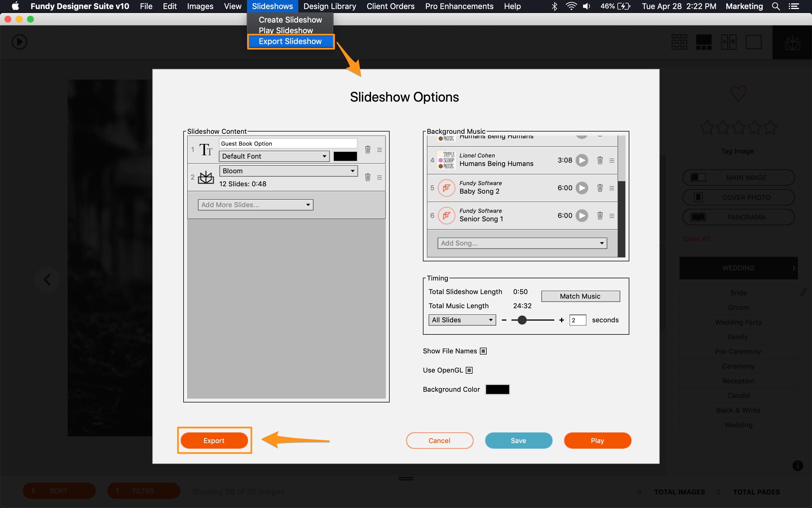
Task: Click the Bloom lotus icon in row 2
Action: tap(206, 178)
